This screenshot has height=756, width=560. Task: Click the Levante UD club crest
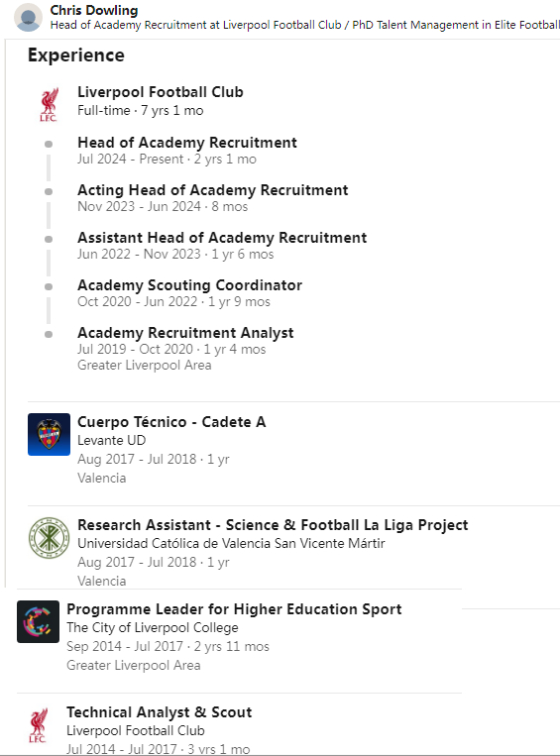tap(49, 434)
